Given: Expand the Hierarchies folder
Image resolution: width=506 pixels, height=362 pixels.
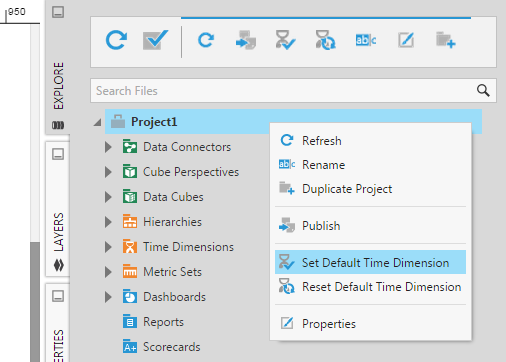Looking at the screenshot, I should 108,222.
